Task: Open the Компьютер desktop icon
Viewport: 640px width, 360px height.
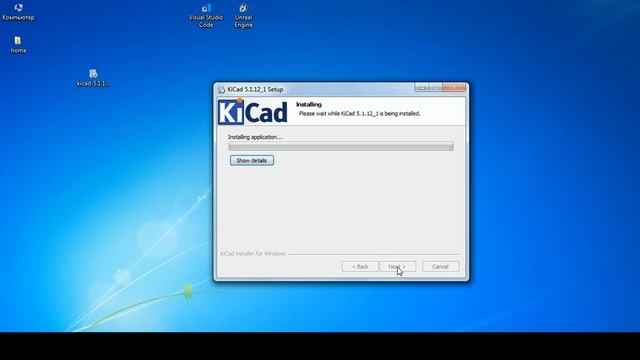Action: tap(18, 12)
